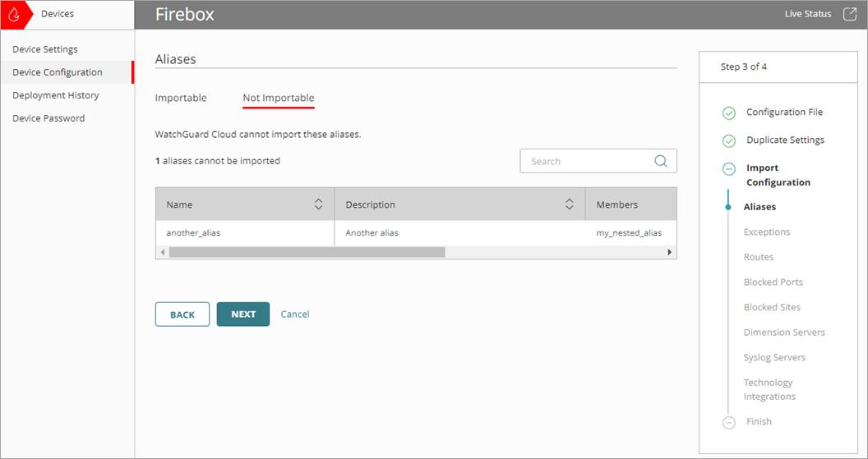Viewport: 868px width, 459px height.
Task: Click the Blocked Sites substep
Action: coord(772,307)
